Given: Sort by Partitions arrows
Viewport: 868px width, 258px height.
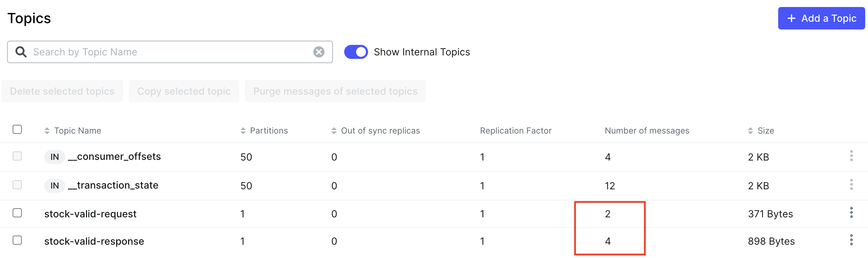Looking at the screenshot, I should click(243, 131).
